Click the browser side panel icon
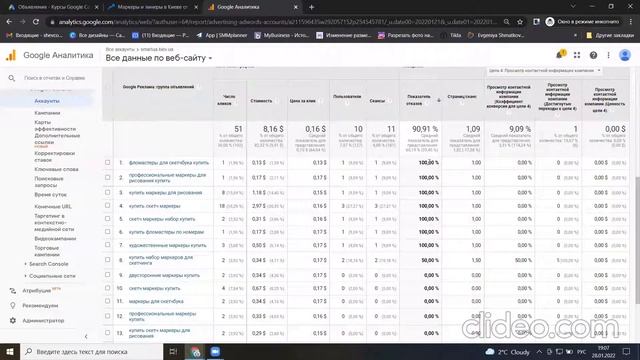640x360 pixels. pos(536,22)
